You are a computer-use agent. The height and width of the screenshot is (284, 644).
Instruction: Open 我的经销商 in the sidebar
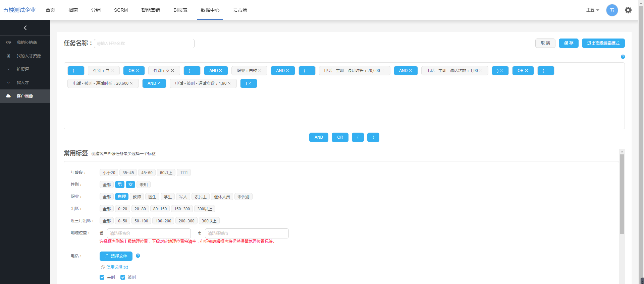coord(26,43)
